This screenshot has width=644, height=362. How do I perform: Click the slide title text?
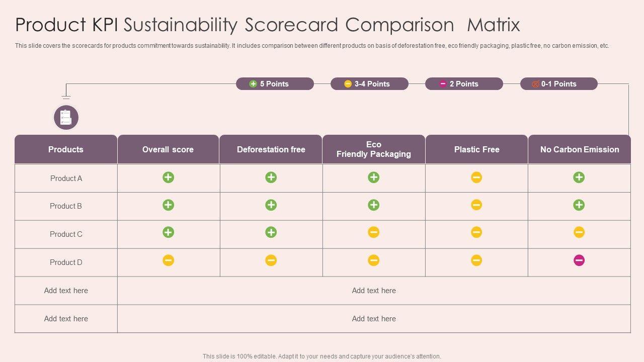(x=268, y=25)
